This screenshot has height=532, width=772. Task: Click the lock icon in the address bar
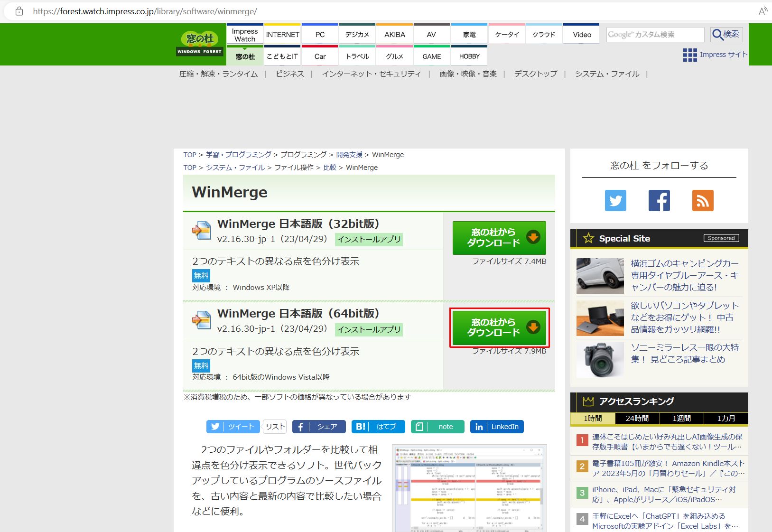pos(18,10)
